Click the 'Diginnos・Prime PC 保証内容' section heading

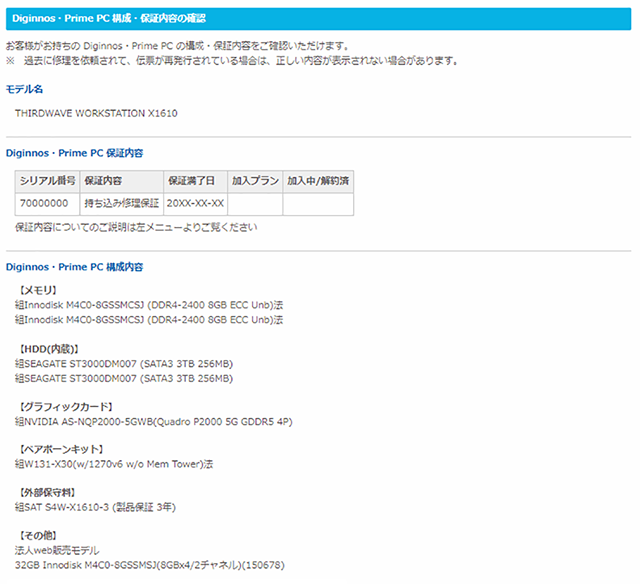coord(74,153)
